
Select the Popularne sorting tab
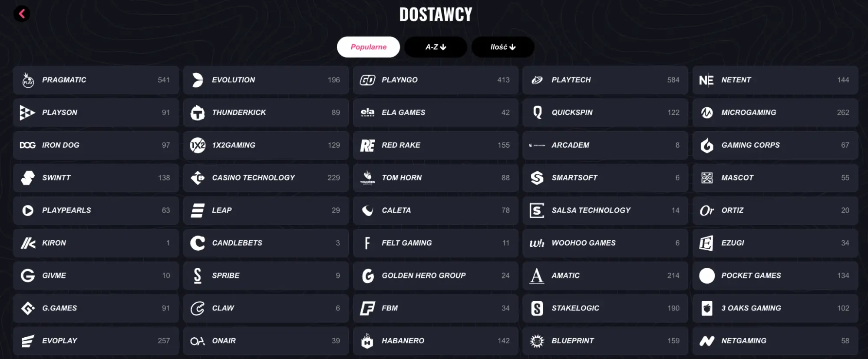pos(368,47)
